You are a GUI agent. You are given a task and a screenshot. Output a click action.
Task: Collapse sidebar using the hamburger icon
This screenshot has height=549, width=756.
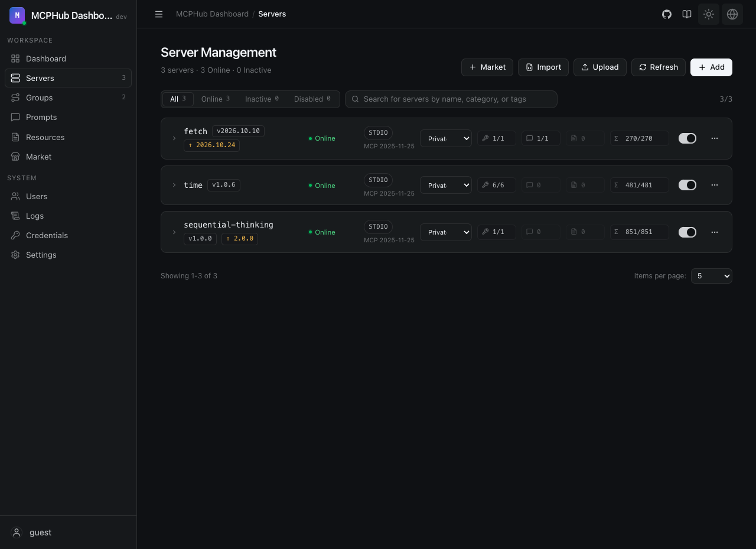coord(159,14)
